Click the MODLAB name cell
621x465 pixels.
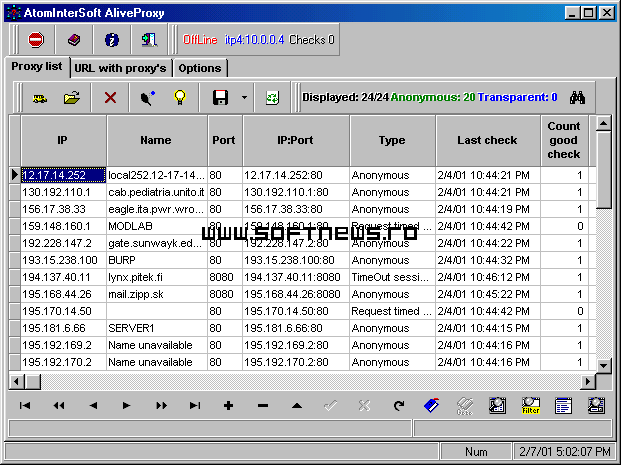pos(157,226)
